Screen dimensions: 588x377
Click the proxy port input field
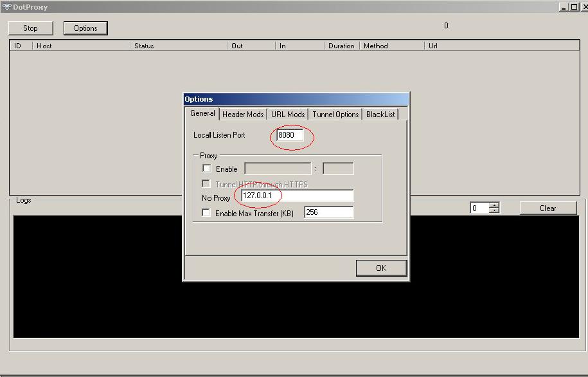[x=338, y=169]
